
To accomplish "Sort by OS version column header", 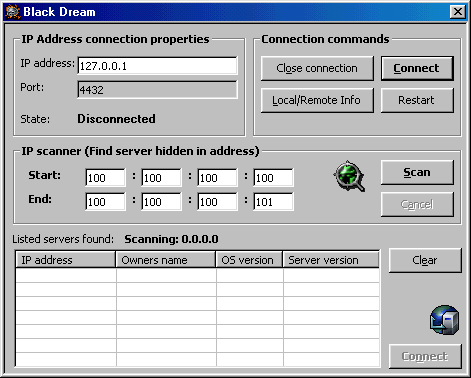I will 249,260.
